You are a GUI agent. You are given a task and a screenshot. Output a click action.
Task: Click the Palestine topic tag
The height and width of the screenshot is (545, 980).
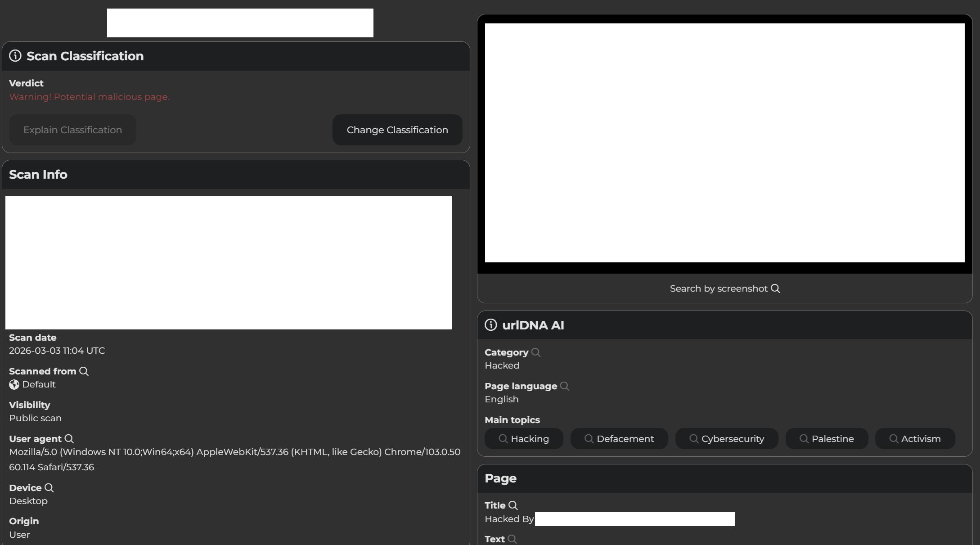(827, 439)
